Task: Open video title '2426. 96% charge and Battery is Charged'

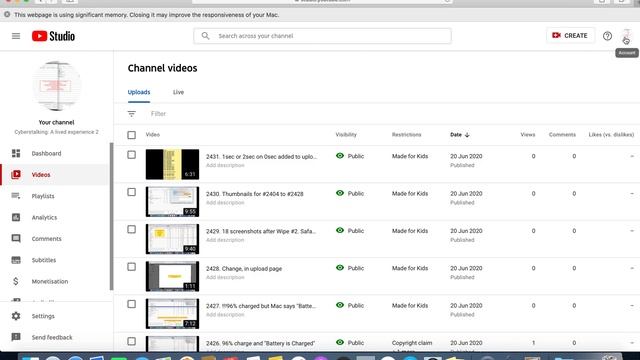Action: pos(260,343)
